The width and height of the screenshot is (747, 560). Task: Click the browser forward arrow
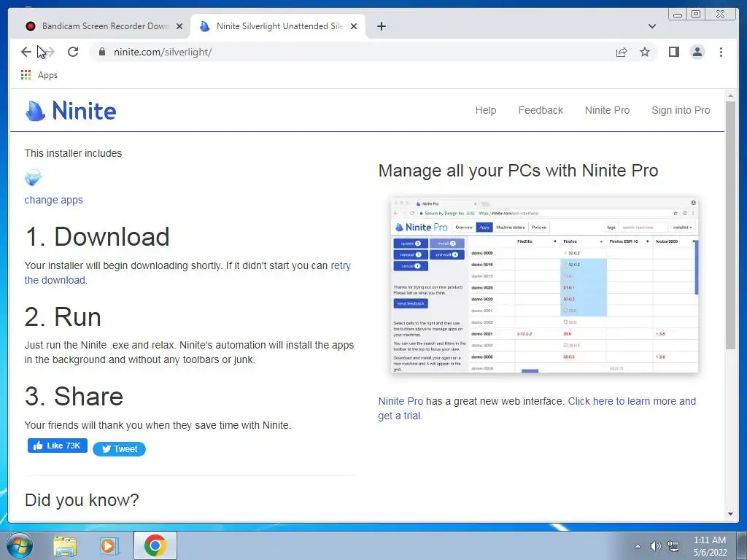49,52
